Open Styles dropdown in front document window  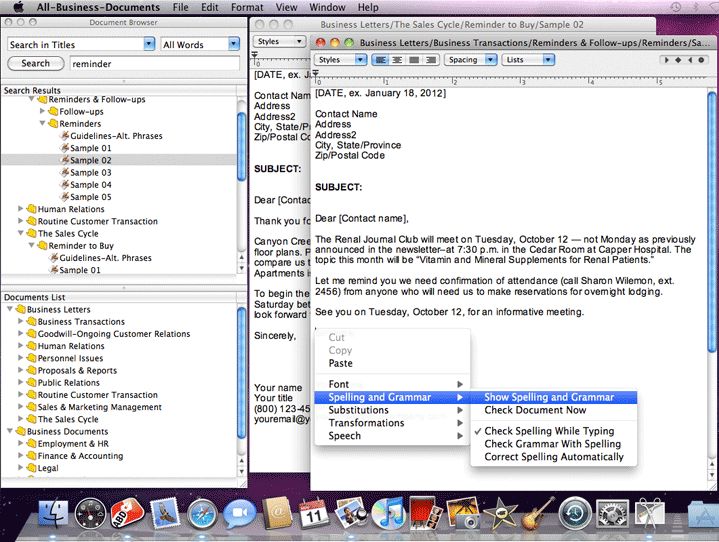coord(340,60)
